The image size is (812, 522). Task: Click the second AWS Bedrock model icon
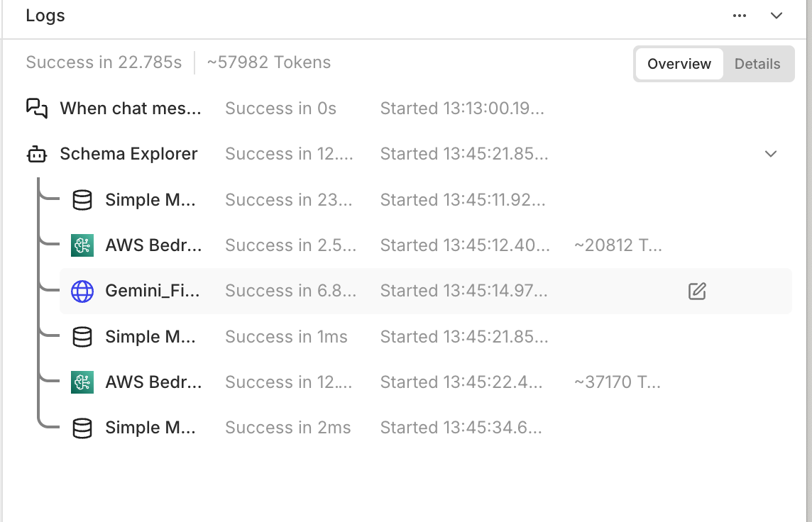[82, 382]
